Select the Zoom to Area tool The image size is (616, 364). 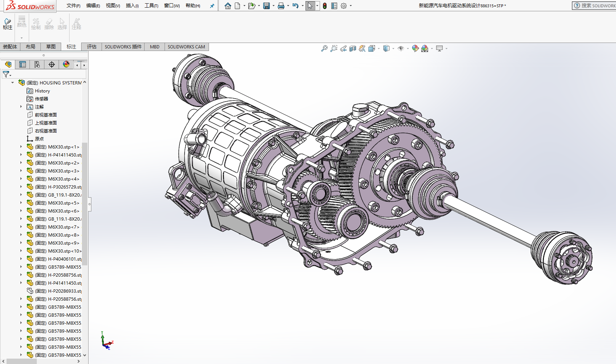[333, 48]
